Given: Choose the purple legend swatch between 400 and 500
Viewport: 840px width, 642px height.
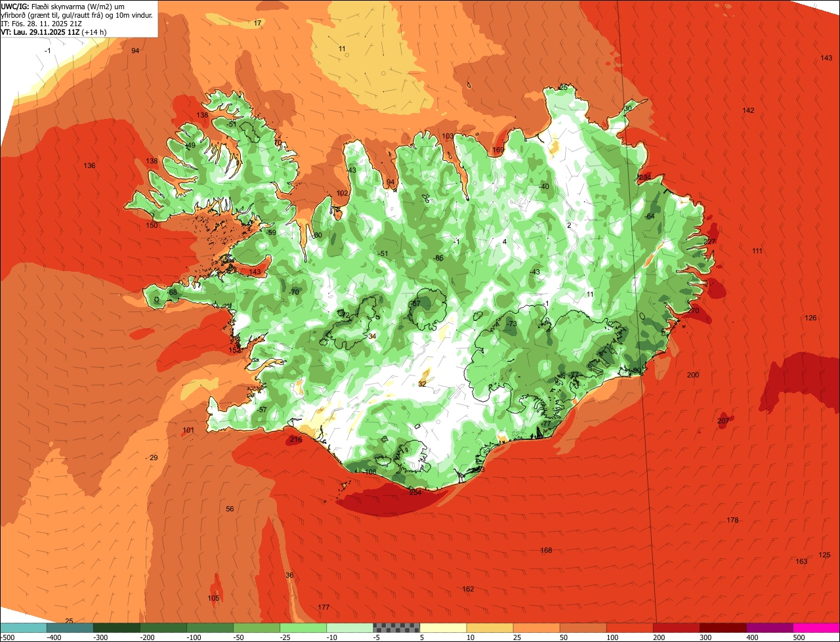Looking at the screenshot, I should 770,627.
